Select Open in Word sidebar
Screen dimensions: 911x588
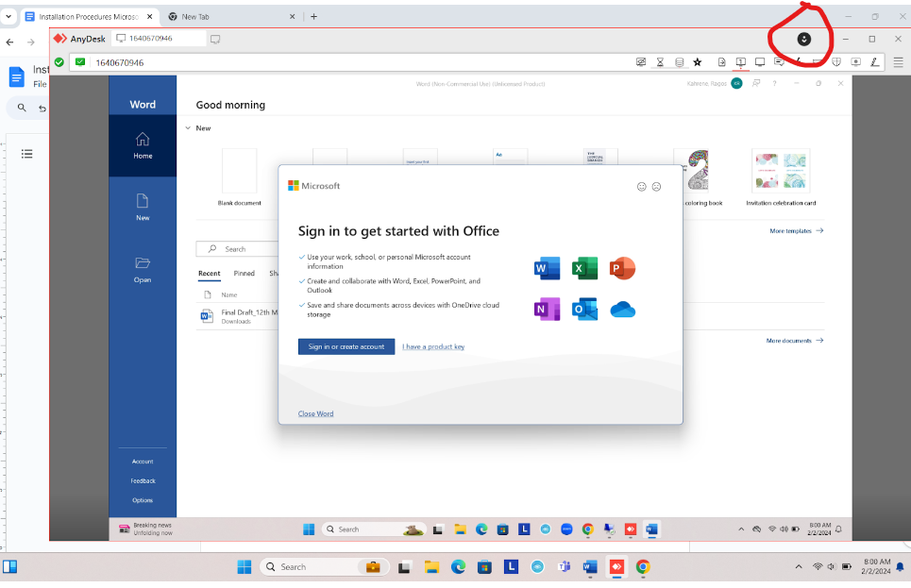[x=143, y=270]
